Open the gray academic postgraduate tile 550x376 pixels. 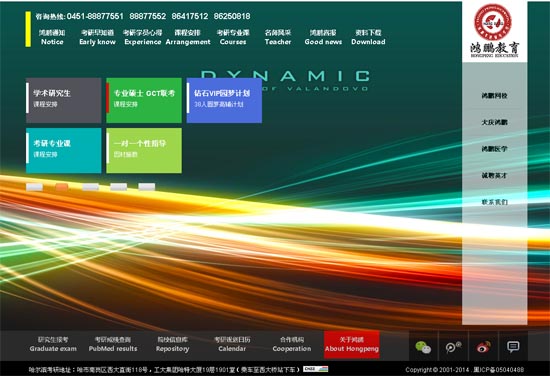click(63, 100)
